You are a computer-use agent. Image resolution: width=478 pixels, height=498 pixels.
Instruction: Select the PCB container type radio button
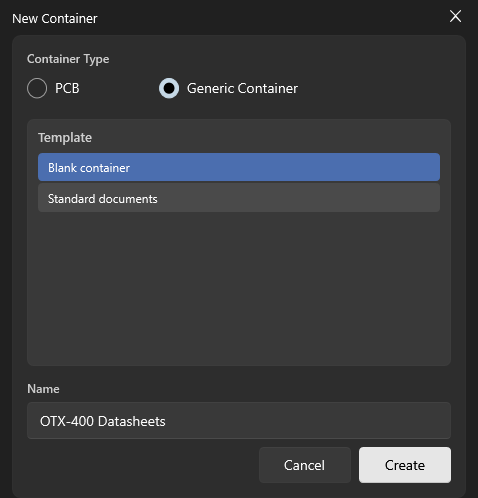click(37, 88)
